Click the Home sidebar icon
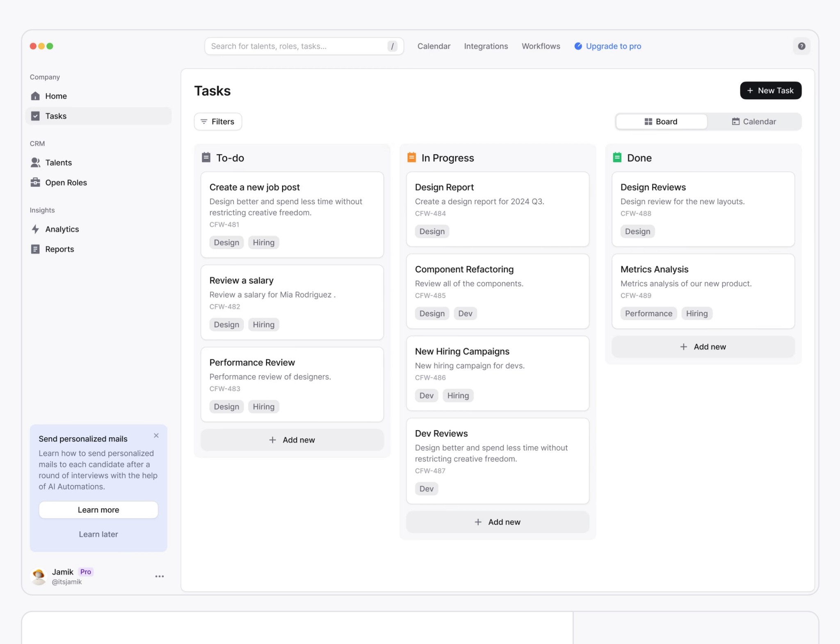The width and height of the screenshot is (840, 644). [x=35, y=96]
